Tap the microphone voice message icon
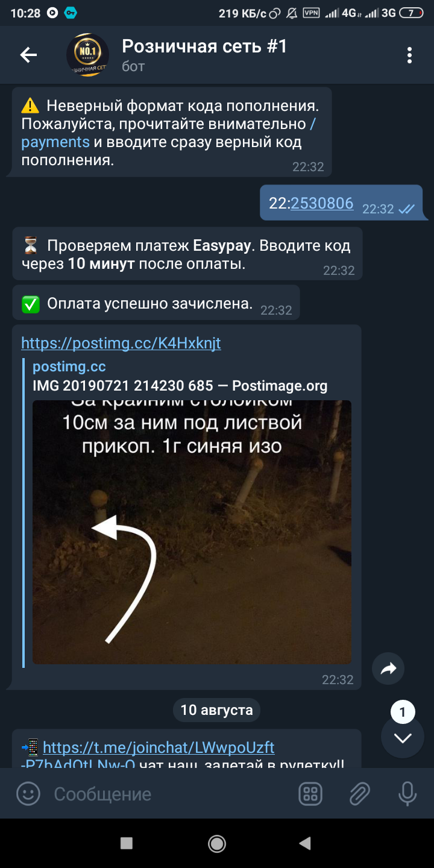Viewport: 434px width, 868px height. pyautogui.click(x=407, y=794)
